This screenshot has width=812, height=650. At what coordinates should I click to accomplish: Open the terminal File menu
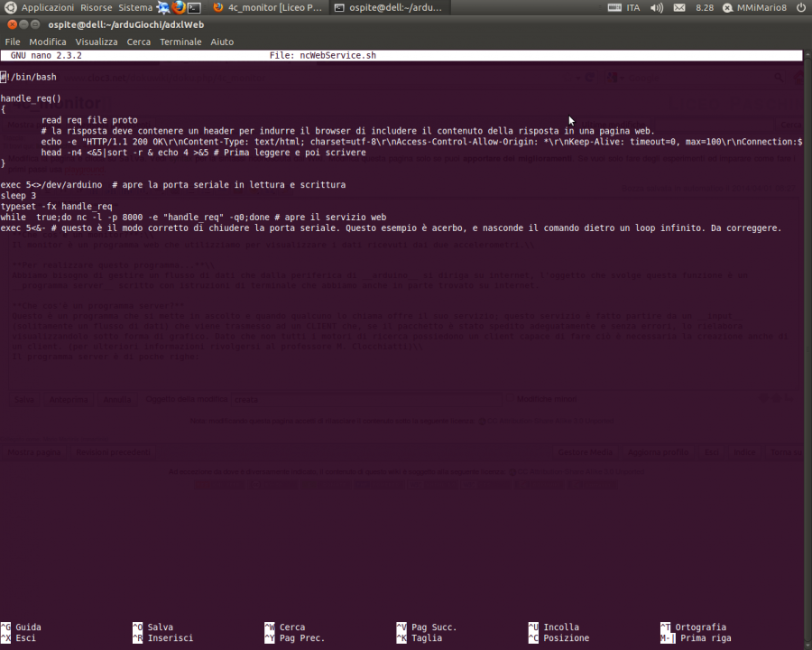[13, 42]
